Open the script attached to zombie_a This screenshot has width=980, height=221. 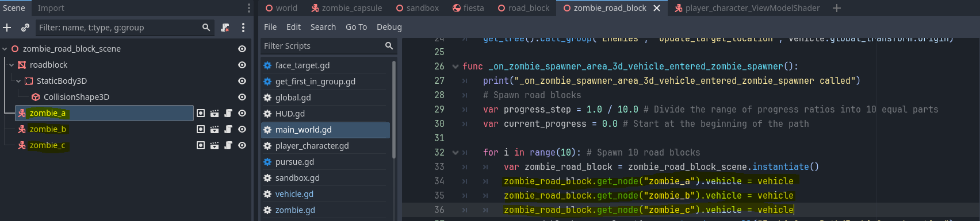tap(228, 114)
